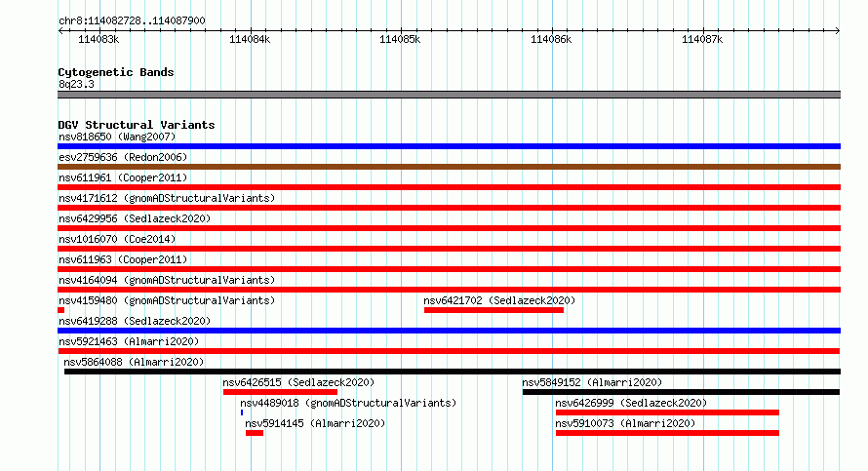Click the 114085k ruler label
Screen dimensions: 868x471
(400, 39)
